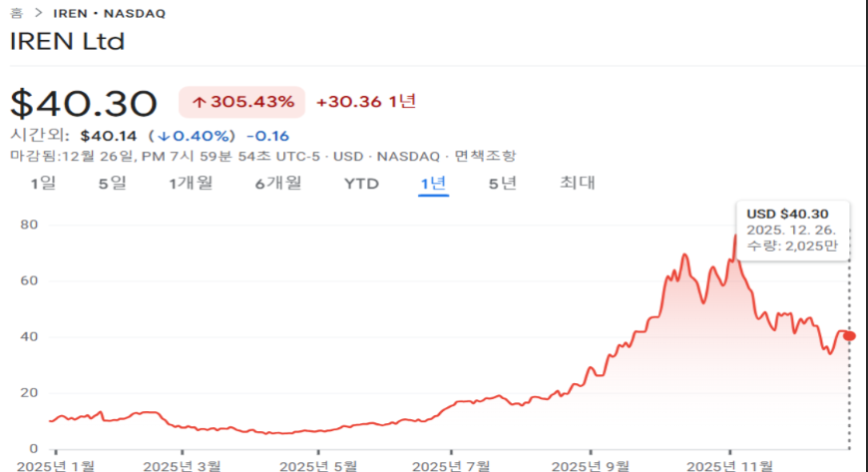This screenshot has width=868, height=472.
Task: Click the 305.43% gain badge
Action: point(241,102)
